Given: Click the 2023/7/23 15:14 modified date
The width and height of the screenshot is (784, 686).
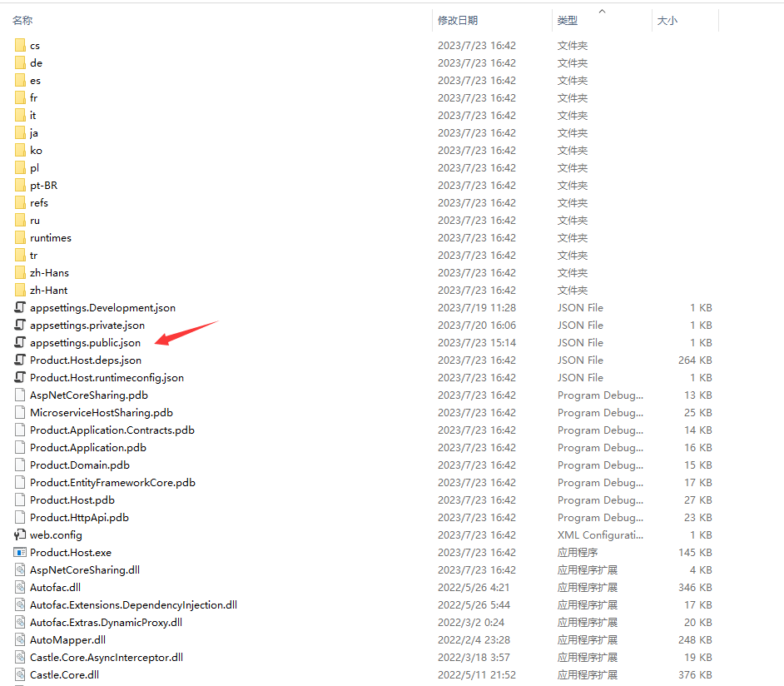Looking at the screenshot, I should [477, 342].
